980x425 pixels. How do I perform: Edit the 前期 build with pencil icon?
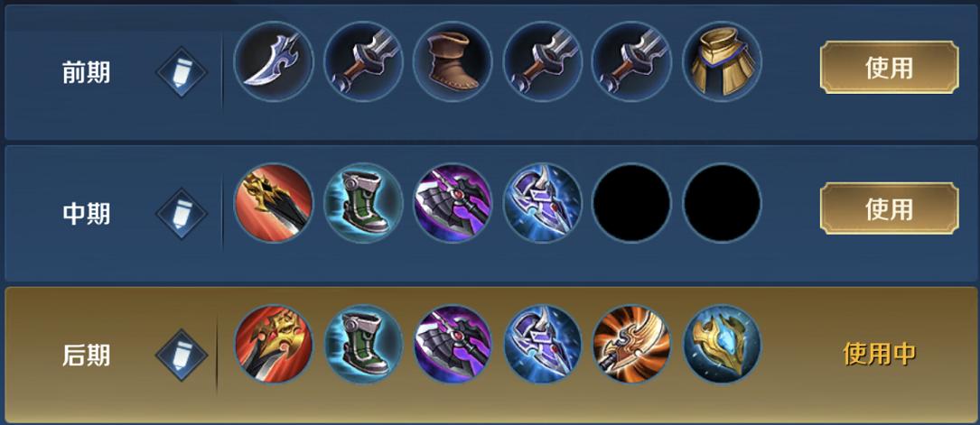pos(182,72)
